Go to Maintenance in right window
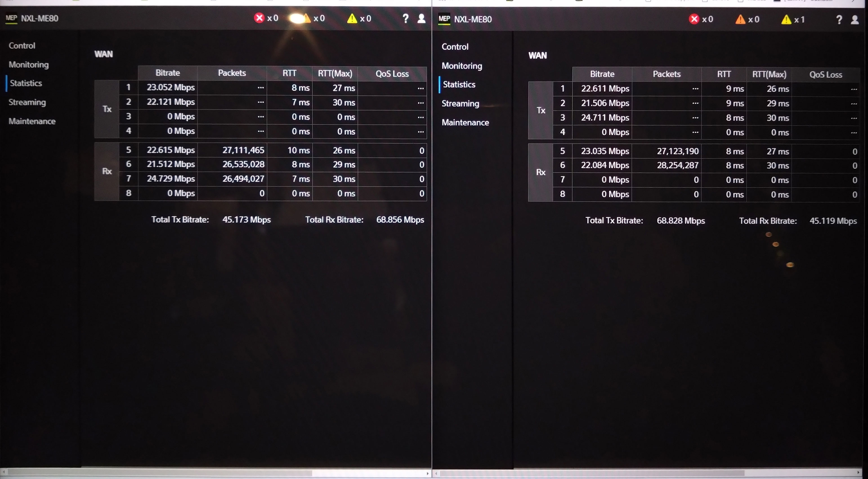868x479 pixels. pos(465,122)
